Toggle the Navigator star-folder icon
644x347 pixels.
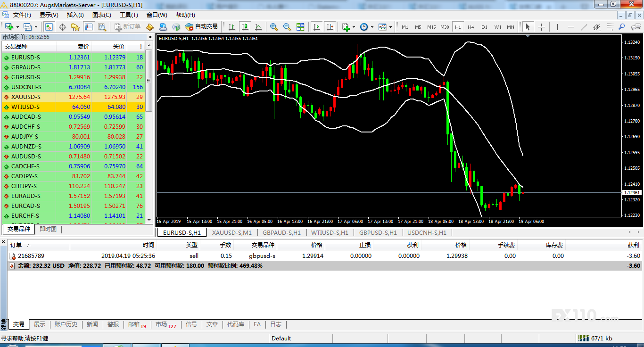[x=75, y=27]
